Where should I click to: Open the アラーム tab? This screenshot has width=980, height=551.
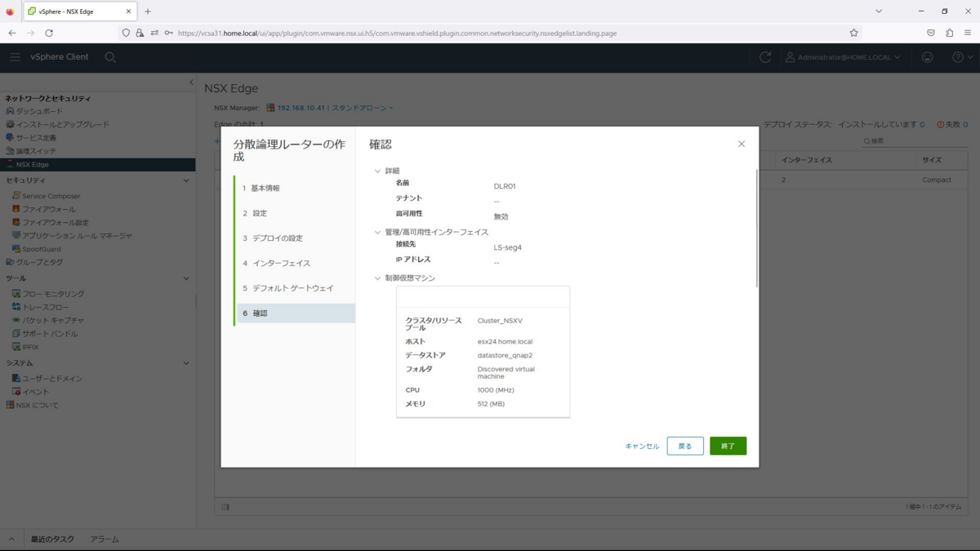105,540
